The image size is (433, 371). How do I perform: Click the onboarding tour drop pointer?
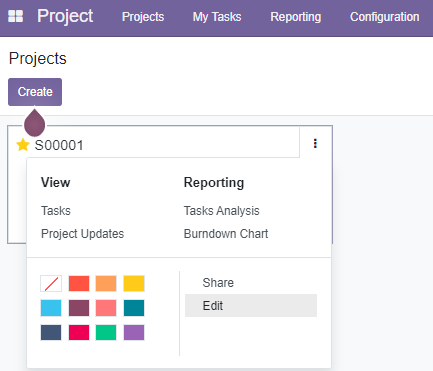click(34, 122)
